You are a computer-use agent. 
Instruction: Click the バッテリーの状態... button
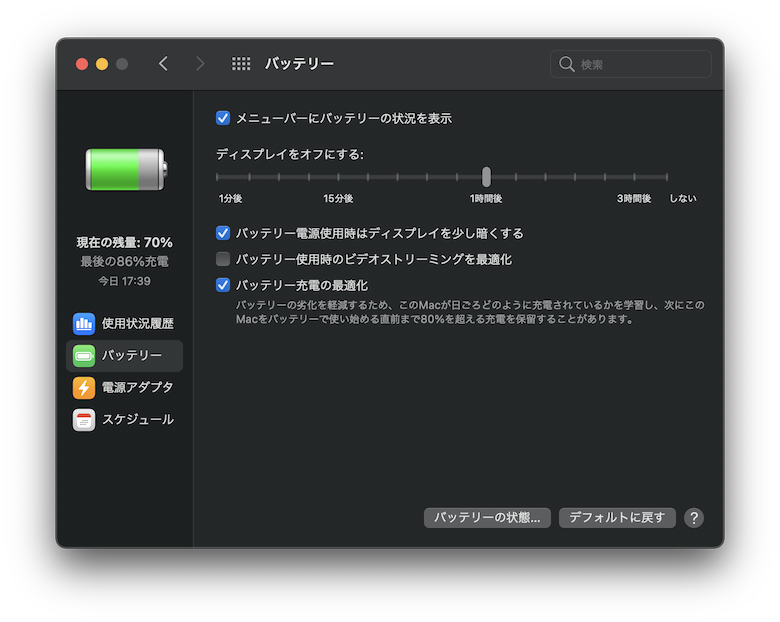487,518
